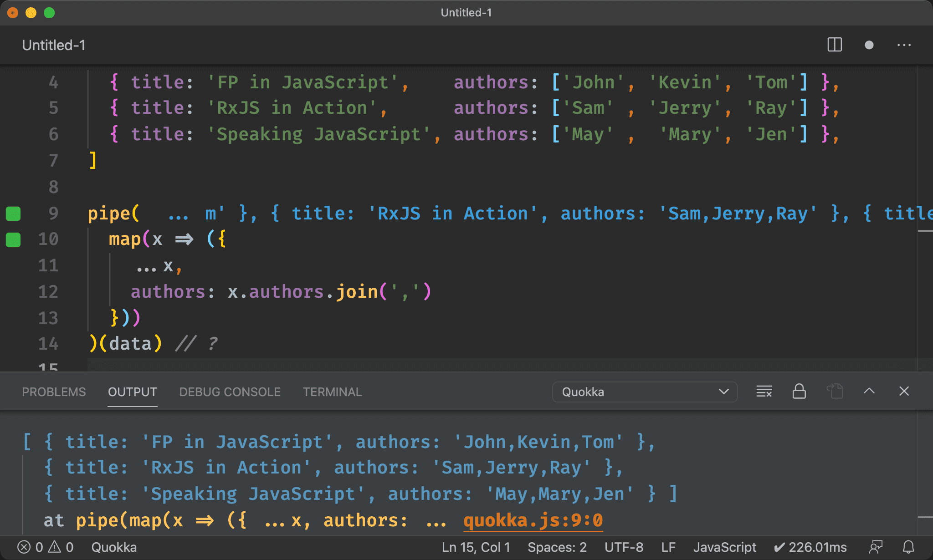Click the word pipe on line 9
This screenshot has height=560, width=933.
109,214
